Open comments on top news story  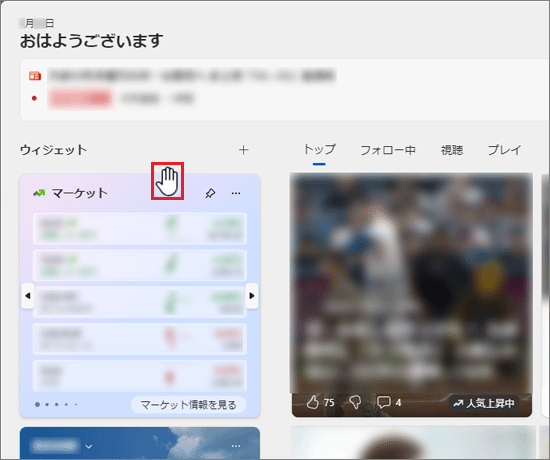pos(383,402)
